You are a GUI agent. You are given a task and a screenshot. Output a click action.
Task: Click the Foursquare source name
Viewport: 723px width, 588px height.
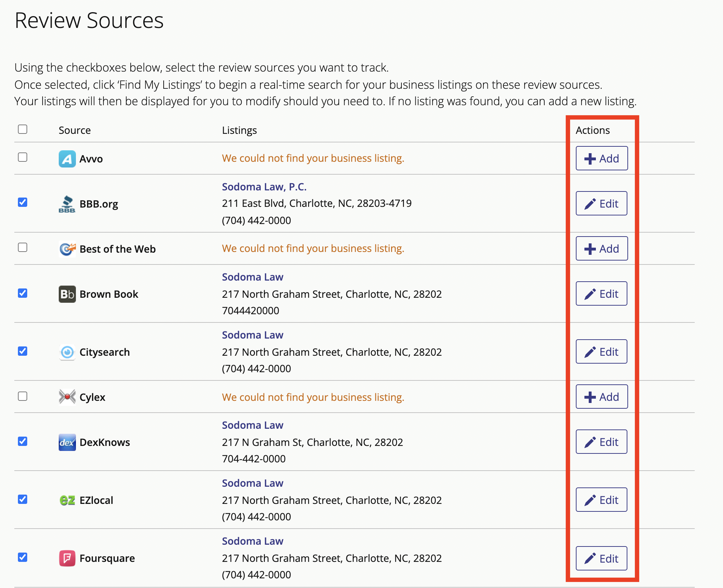(107, 558)
